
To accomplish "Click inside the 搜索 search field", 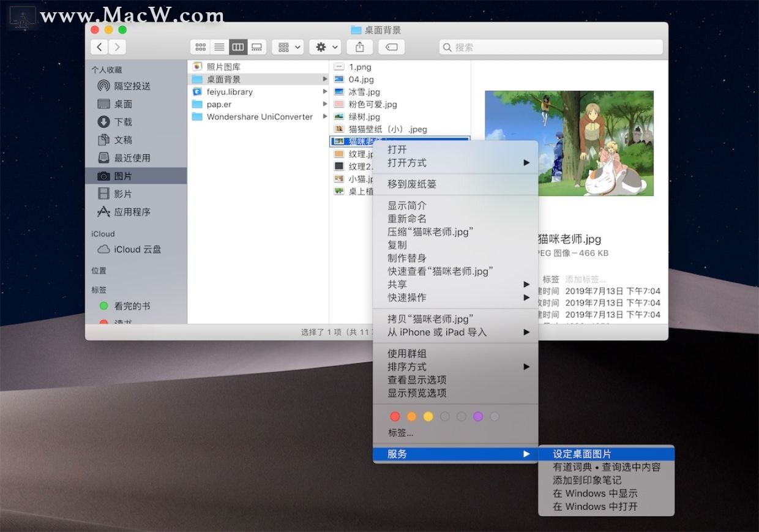I will click(x=551, y=47).
